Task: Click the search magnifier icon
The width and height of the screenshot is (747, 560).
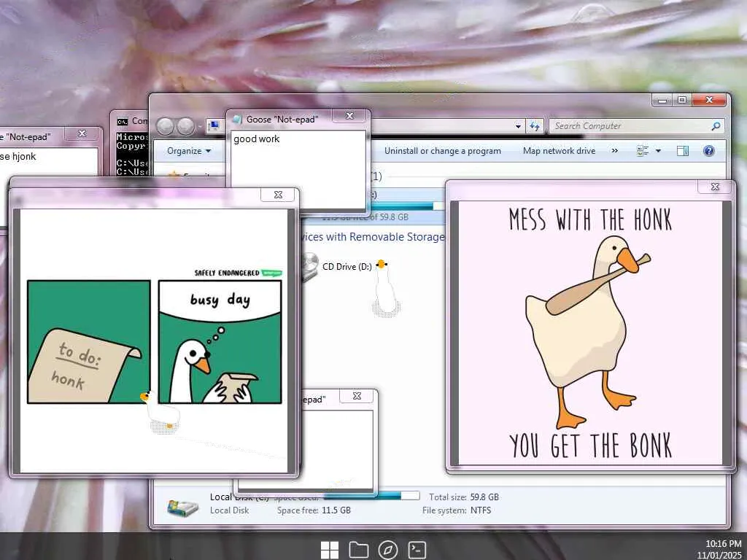Action: pos(715,126)
